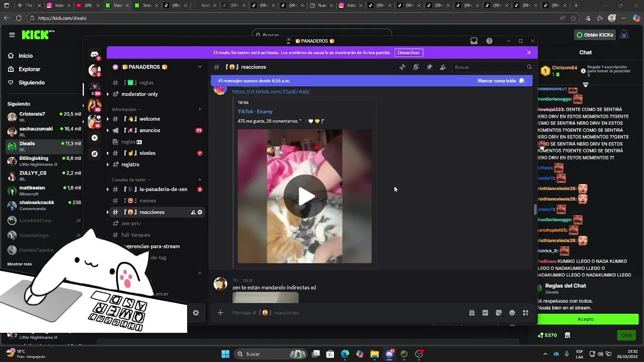Open browser settings three-dots menu
This screenshot has height=362, width=644.
pyautogui.click(x=624, y=18)
